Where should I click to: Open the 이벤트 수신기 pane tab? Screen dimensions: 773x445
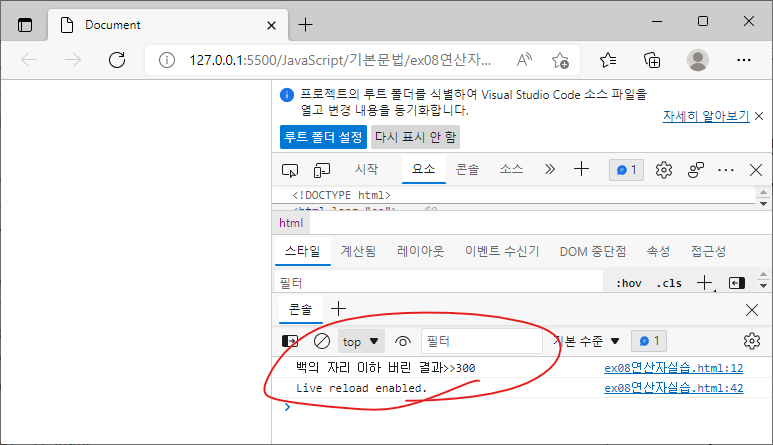point(502,251)
